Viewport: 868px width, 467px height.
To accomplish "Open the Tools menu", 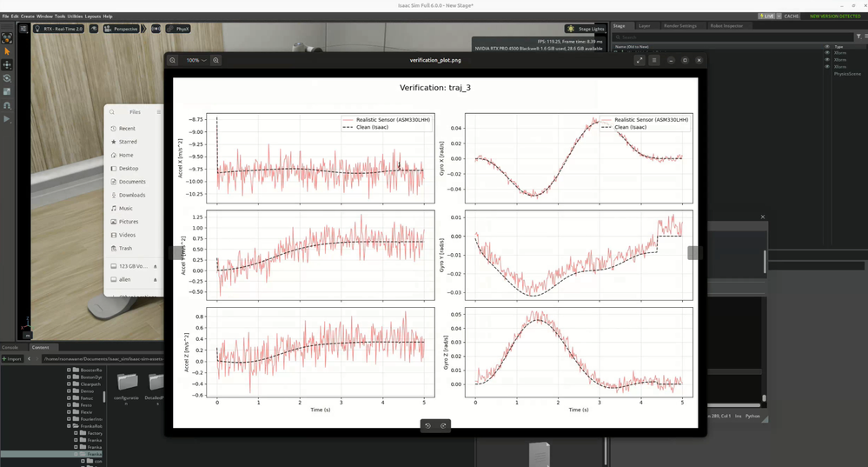I will (60, 17).
